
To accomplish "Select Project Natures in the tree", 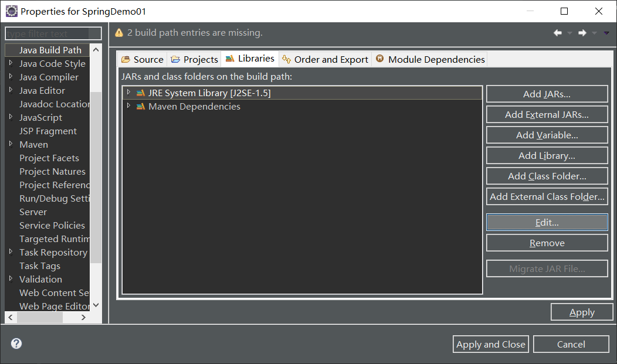I will coord(52,171).
